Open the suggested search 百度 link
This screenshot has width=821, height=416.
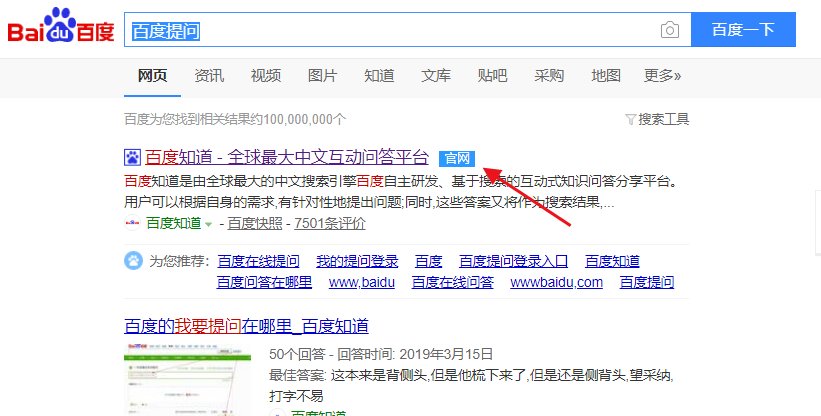point(428,261)
